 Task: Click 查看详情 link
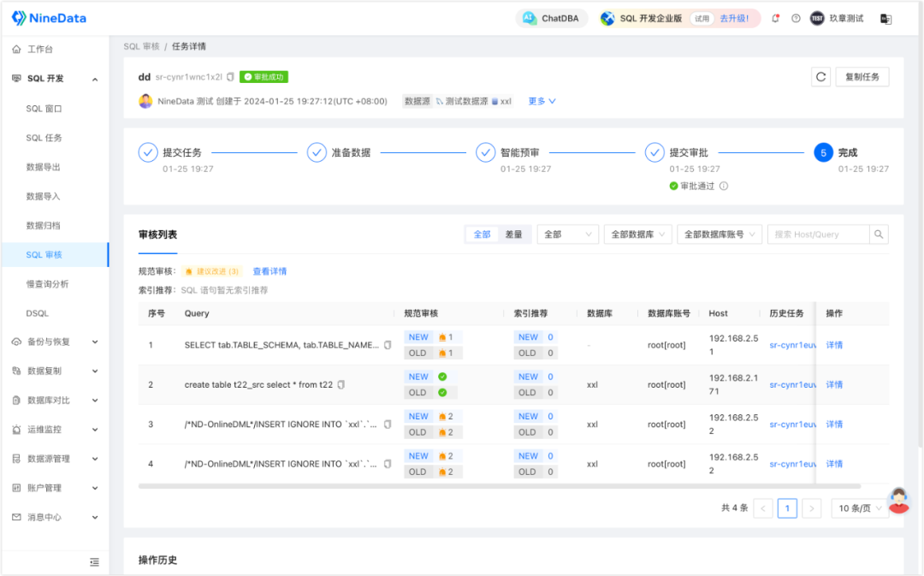[269, 271]
